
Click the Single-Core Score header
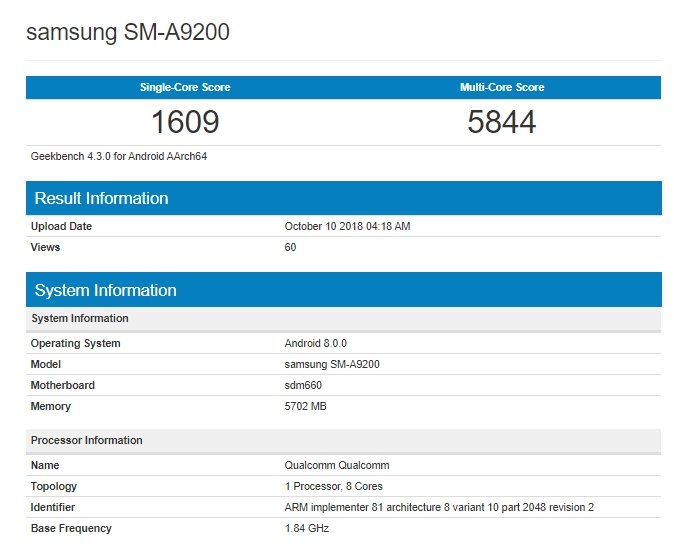[185, 87]
